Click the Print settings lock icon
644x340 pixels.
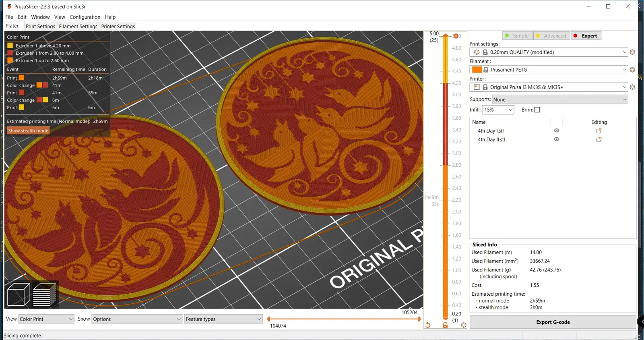click(x=485, y=52)
